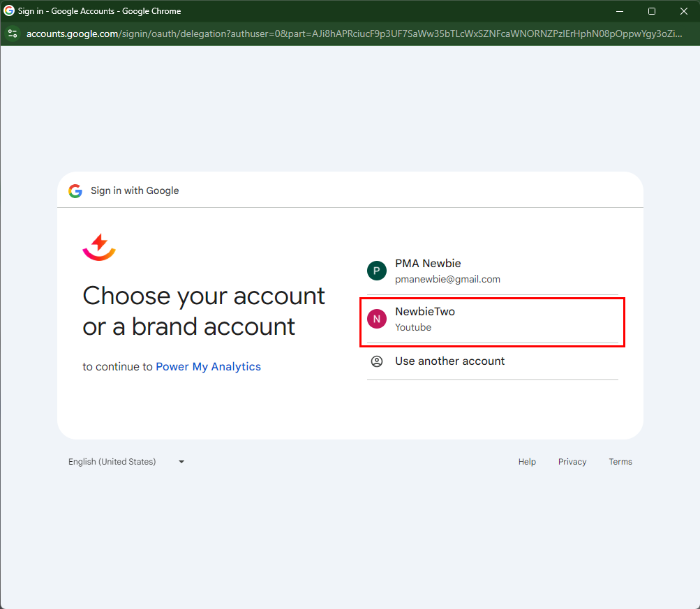Click the green P avatar for PMA Newbie
Viewport: 700px width, 609px height.
pos(377,271)
